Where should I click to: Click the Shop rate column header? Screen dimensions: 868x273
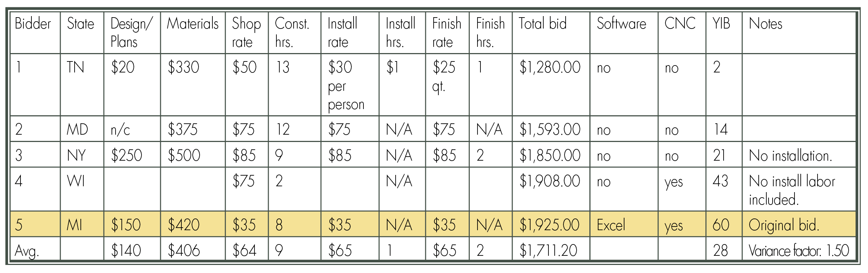tap(247, 33)
